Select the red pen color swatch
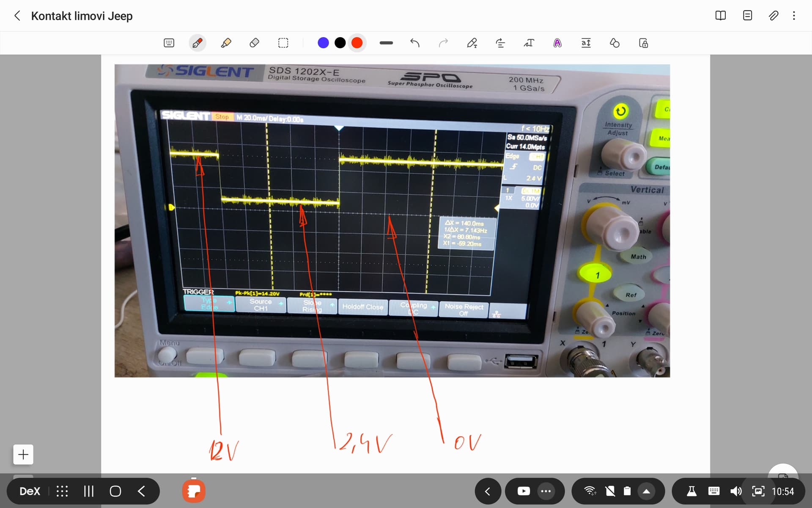Image resolution: width=812 pixels, height=508 pixels. click(357, 42)
